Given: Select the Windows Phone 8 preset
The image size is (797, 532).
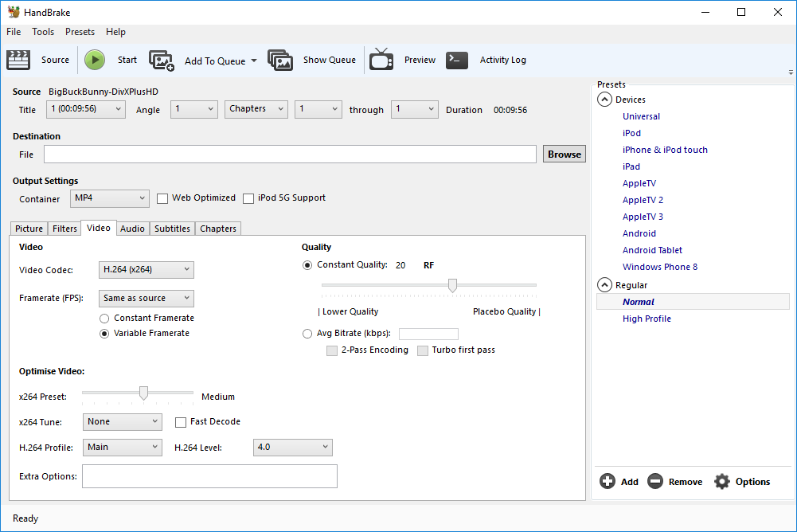Looking at the screenshot, I should pos(660,267).
